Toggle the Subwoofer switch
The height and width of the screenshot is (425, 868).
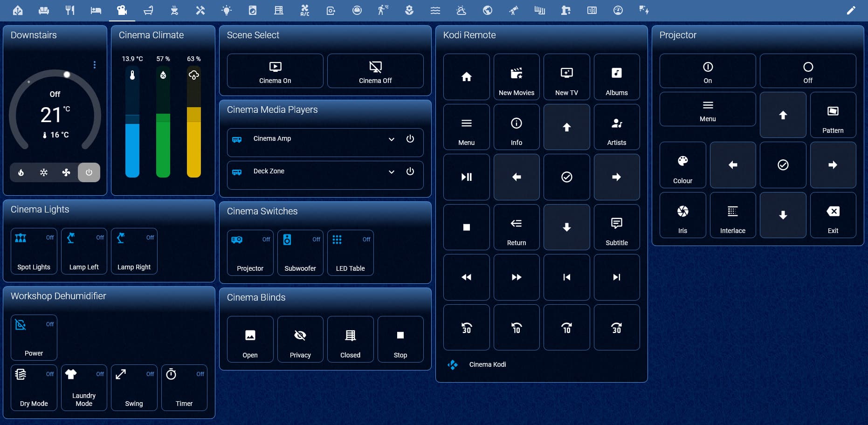pos(300,253)
